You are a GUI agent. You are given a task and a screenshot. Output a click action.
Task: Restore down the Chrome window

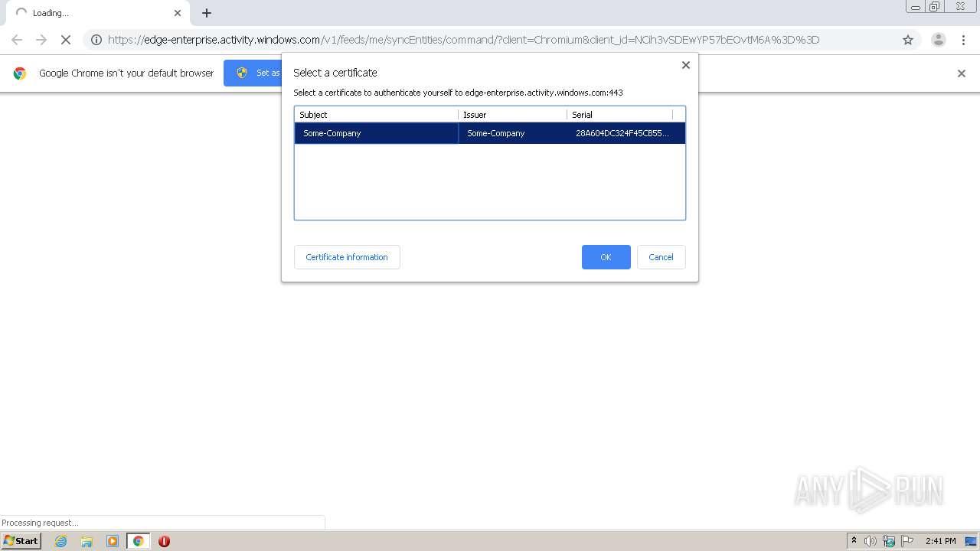click(x=935, y=7)
